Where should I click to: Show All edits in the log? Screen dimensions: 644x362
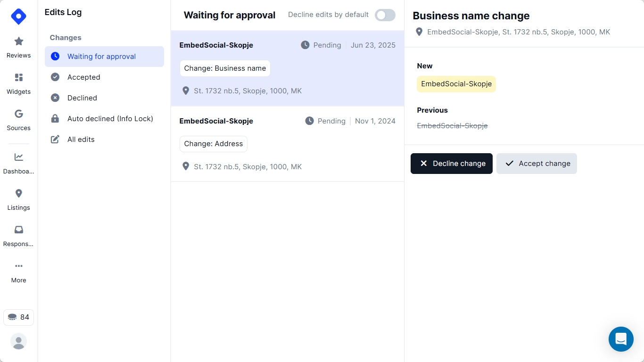coord(81,140)
